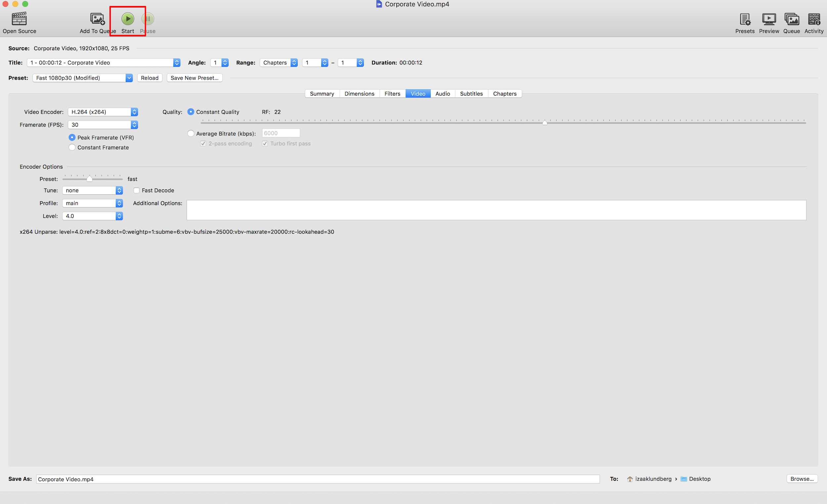Open the Level 4.0 dropdown
This screenshot has width=827, height=504.
[93, 216]
